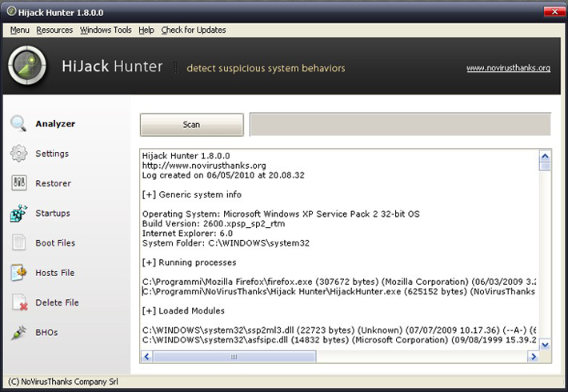Open the Analyzer section label
Screen dimensions: 568x392
55,124
